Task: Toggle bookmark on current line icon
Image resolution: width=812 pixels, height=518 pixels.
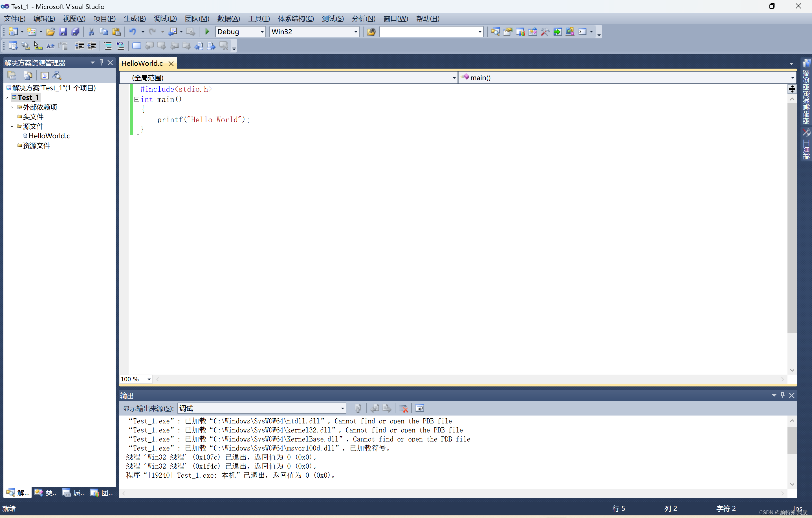Action: point(137,46)
